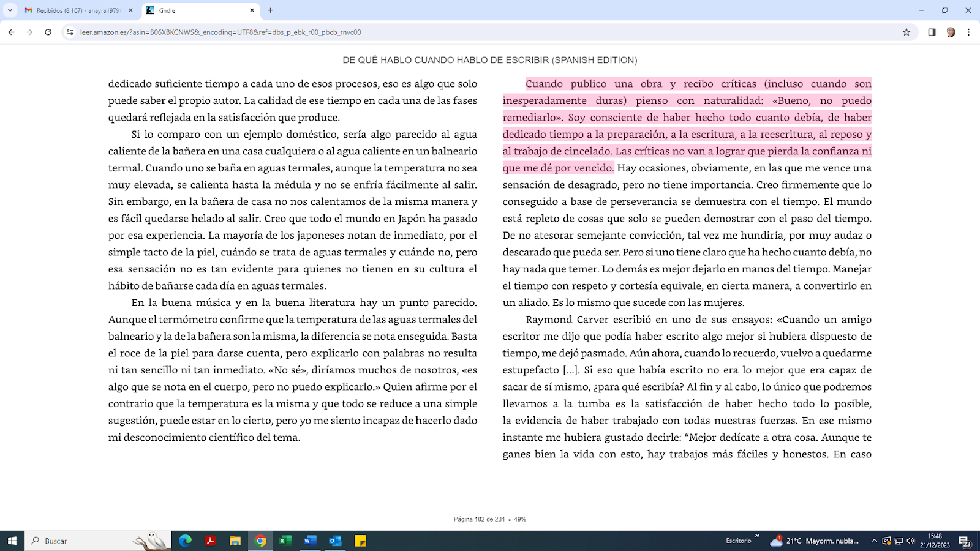Launch Microsoft Edge from the taskbar
980x551 pixels.
tap(185, 541)
